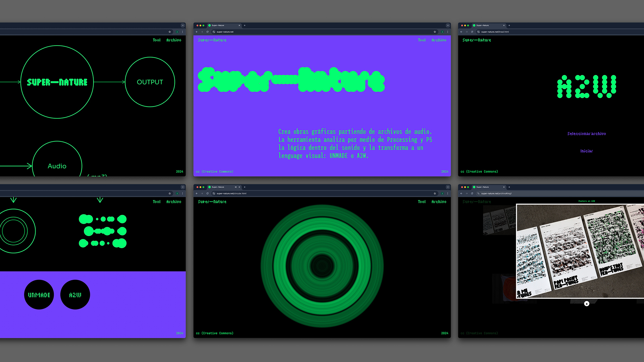The width and height of the screenshot is (644, 362).
Task: Select the UNMADE circle button
Action: (39, 295)
